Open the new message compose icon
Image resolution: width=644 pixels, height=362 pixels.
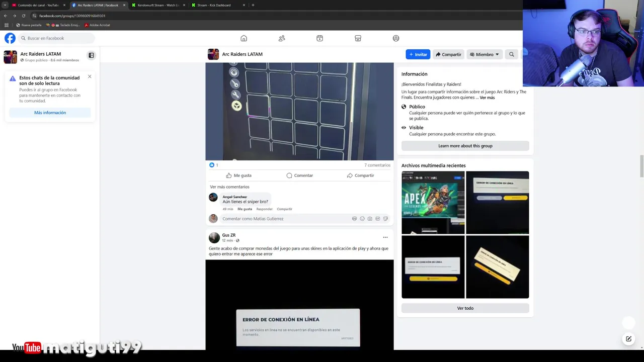[628, 339]
